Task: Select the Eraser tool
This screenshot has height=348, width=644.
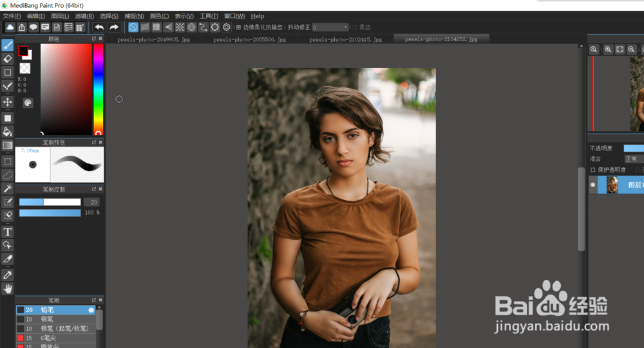Action: click(7, 59)
